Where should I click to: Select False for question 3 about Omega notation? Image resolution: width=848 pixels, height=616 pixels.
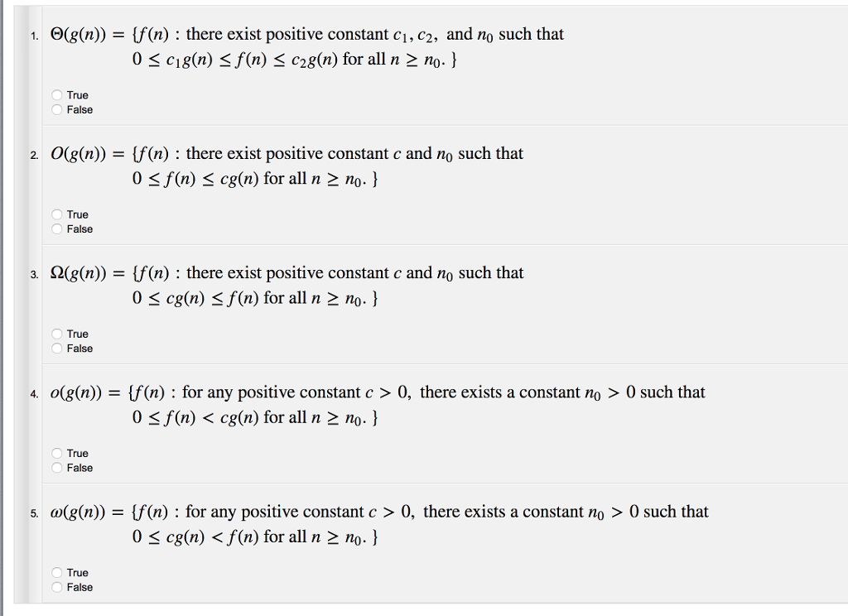(56, 349)
